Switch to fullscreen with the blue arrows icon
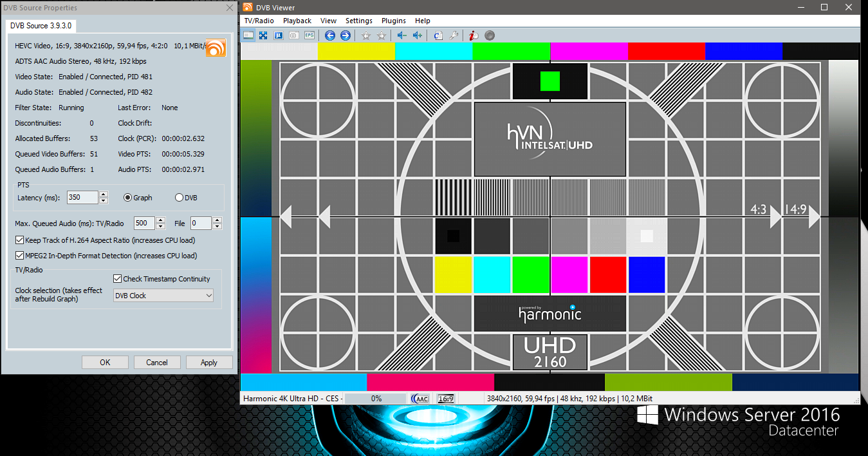Image resolution: width=868 pixels, height=456 pixels. 263,35
